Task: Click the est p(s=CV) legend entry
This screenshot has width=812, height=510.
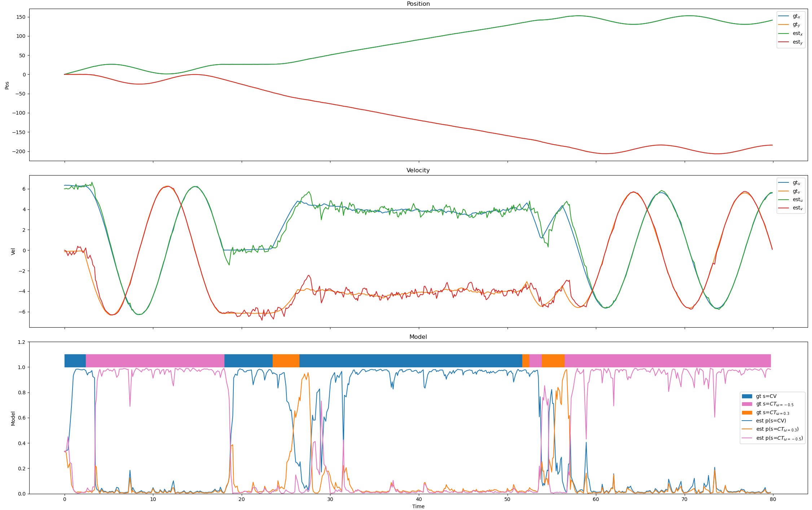Action: coord(771,421)
